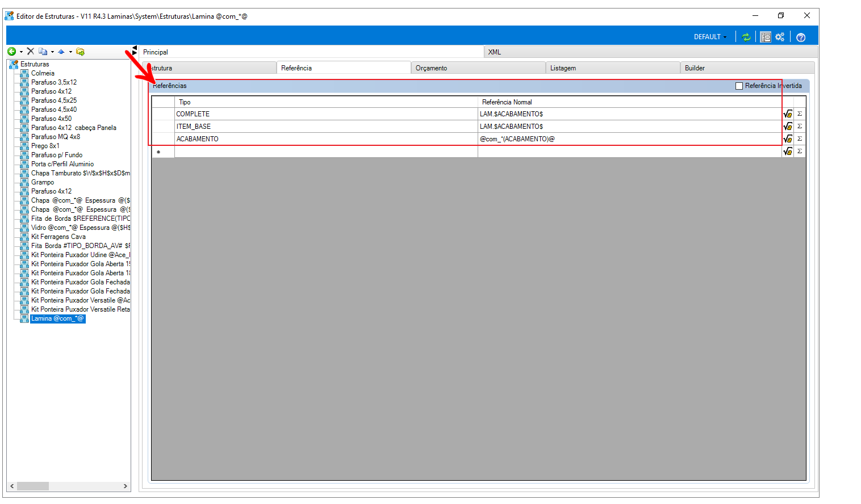Select Kit Ferragens Cava tree item
The image size is (861, 504).
[58, 237]
